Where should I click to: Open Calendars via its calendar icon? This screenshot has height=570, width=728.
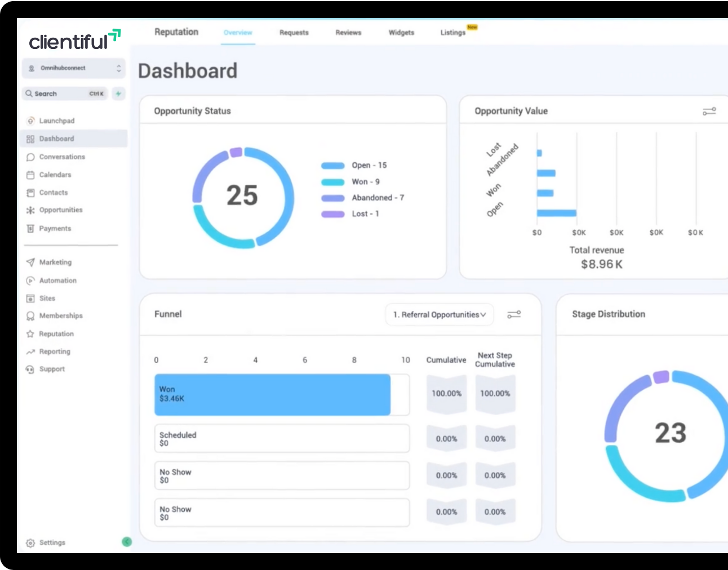pyautogui.click(x=30, y=175)
